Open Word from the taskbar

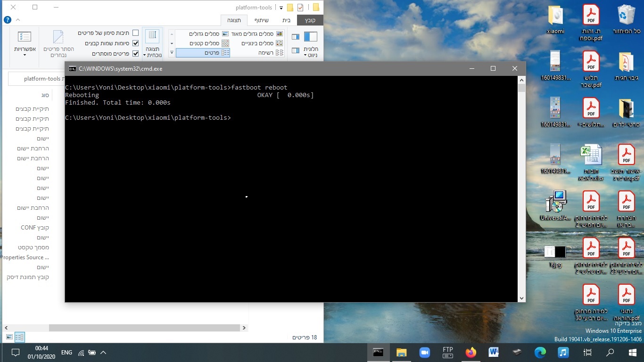(494, 352)
